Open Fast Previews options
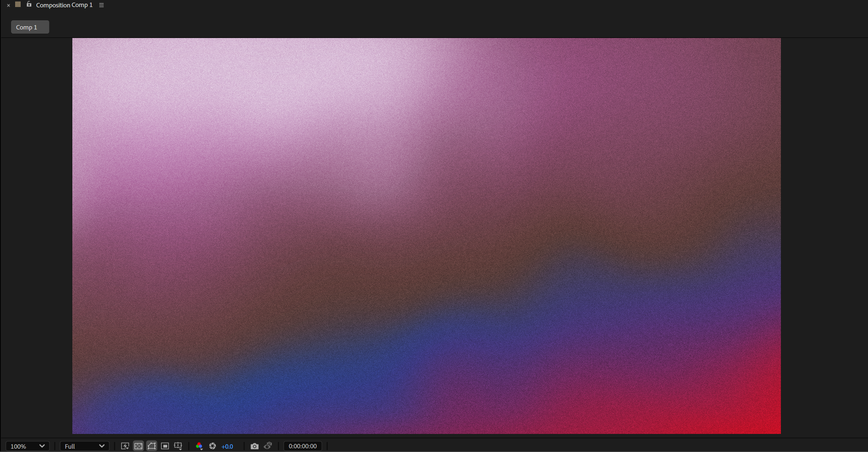This screenshot has height=452, width=868. tap(125, 446)
